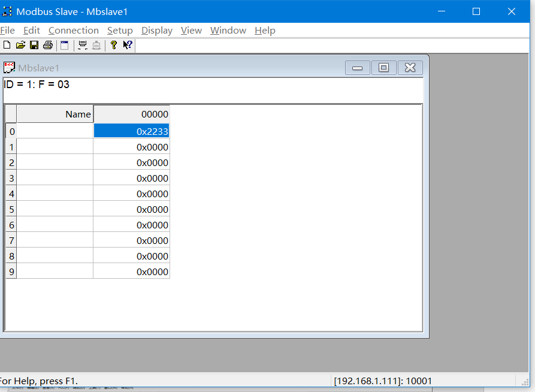535x392 pixels.
Task: Click the empty Name cell of row 0
Action: (x=55, y=131)
